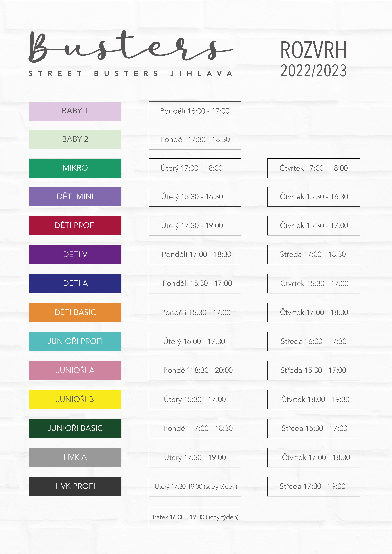Viewport: 392px width, 554px height.
Task: Click the DĚTI PROFI red label
Action: click(x=75, y=226)
